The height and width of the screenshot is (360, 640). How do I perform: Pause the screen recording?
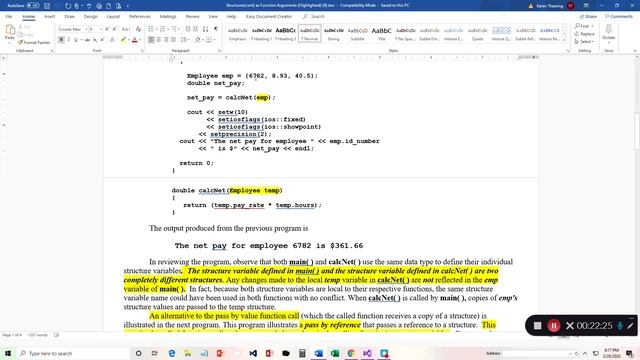(553, 325)
